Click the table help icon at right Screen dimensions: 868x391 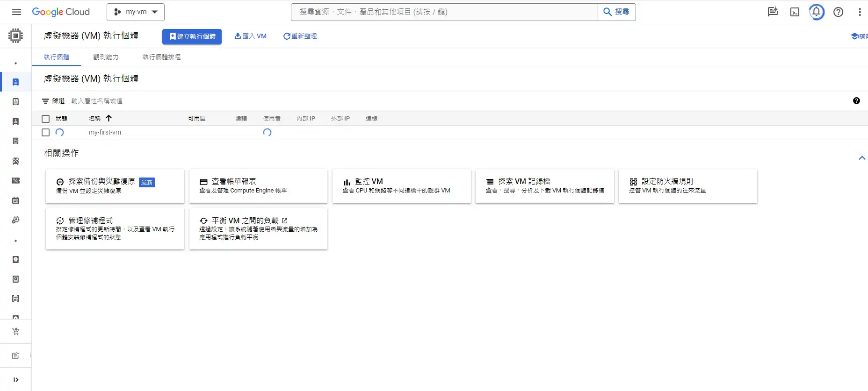[856, 101]
